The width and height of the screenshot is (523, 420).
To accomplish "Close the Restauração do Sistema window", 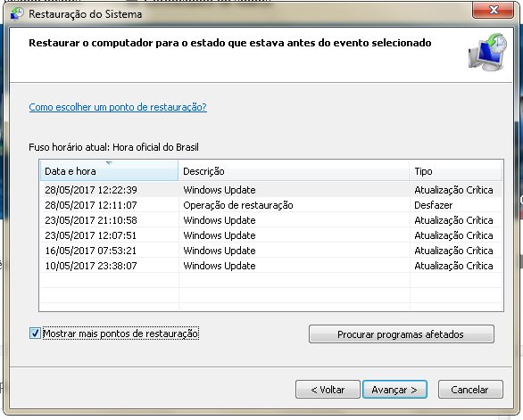I will 493,10.
